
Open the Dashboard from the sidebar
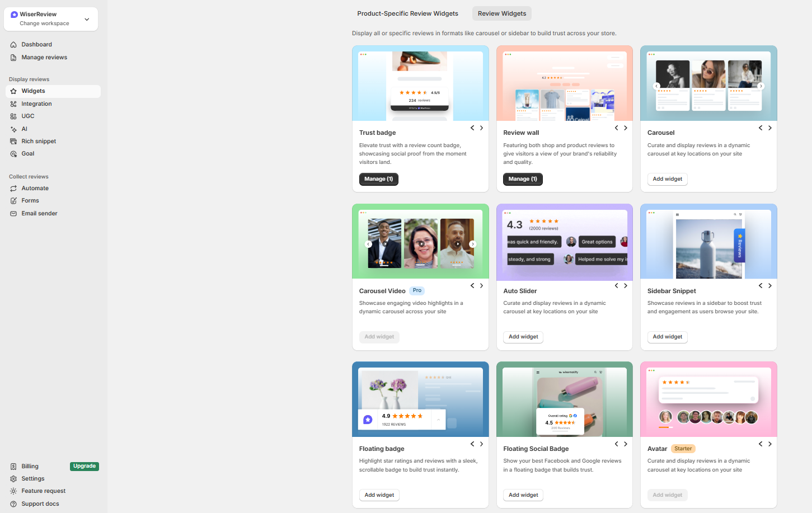click(x=37, y=44)
